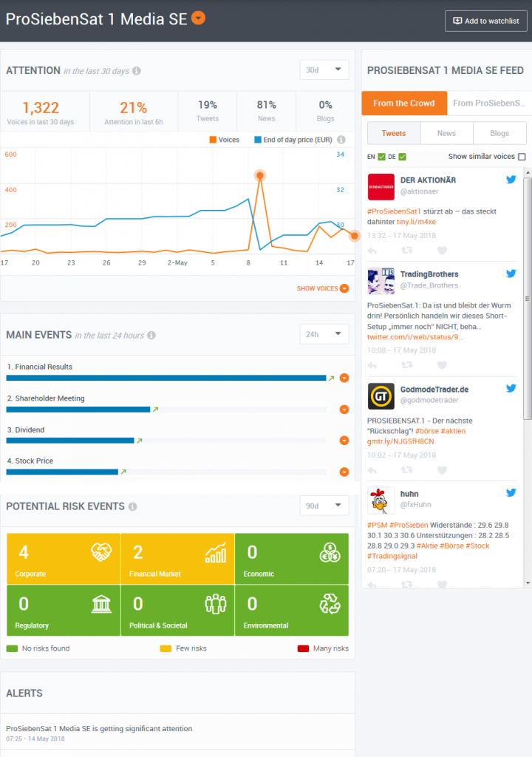The width and height of the screenshot is (532, 757).
Task: Open the 24h main events dropdown
Action: click(324, 334)
